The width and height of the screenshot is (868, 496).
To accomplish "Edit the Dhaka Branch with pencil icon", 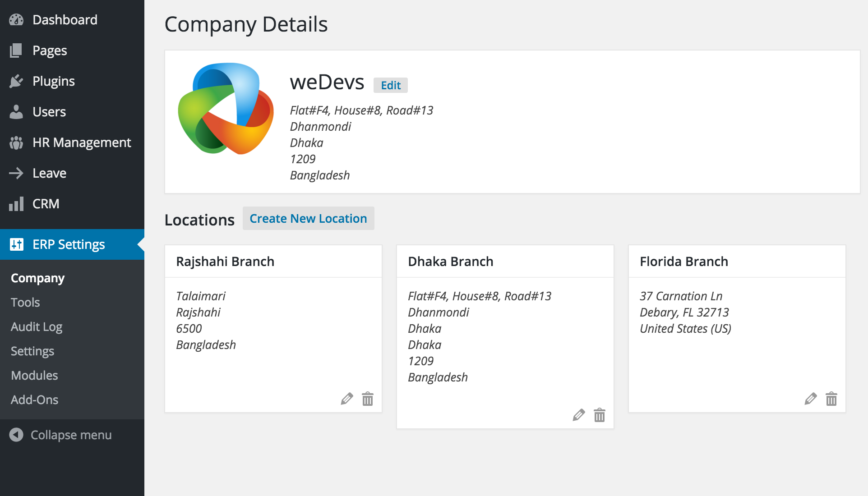I will point(579,415).
